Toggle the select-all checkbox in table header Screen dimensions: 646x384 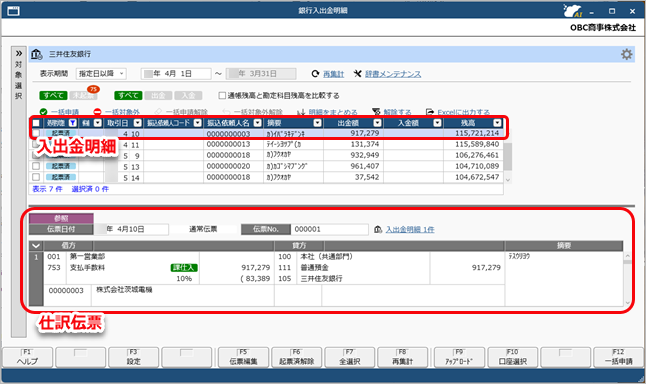click(x=36, y=123)
